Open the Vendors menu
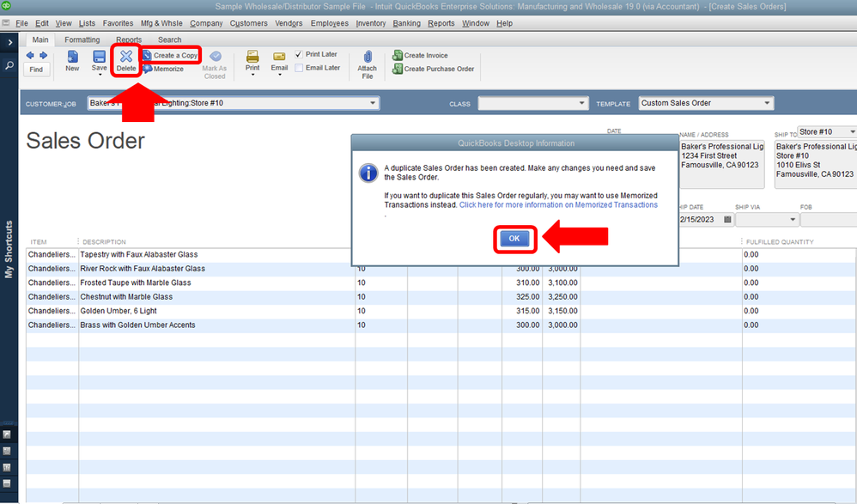Viewport: 857px width, 504px height. point(289,23)
